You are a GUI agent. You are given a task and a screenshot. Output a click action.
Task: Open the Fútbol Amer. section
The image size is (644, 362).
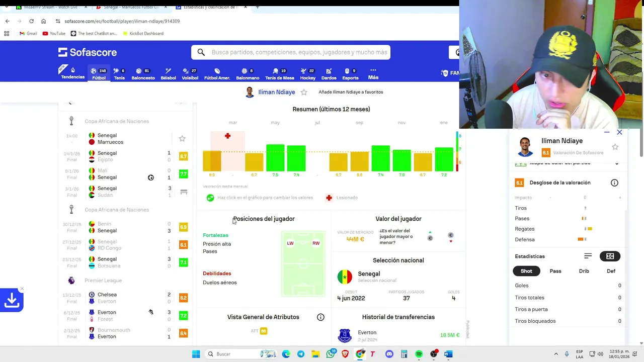click(217, 73)
